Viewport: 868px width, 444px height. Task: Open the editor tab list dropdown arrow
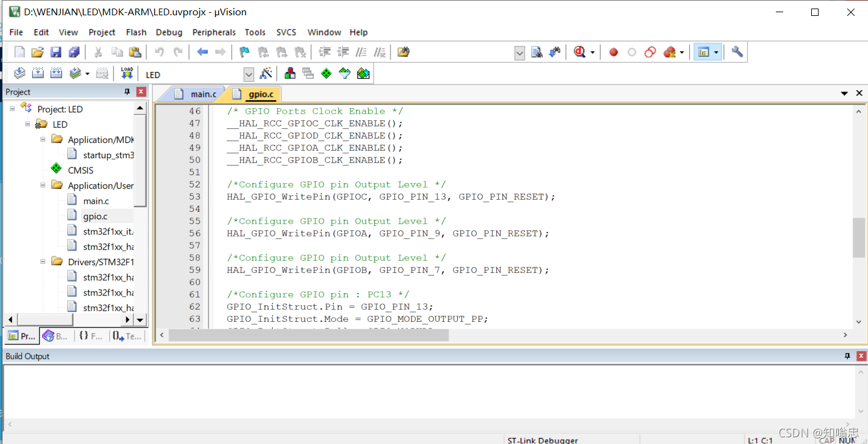point(845,93)
